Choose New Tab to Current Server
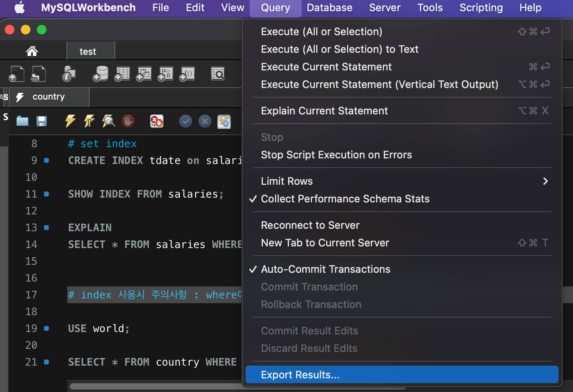Viewport: 573px width, 392px height. 402,243
